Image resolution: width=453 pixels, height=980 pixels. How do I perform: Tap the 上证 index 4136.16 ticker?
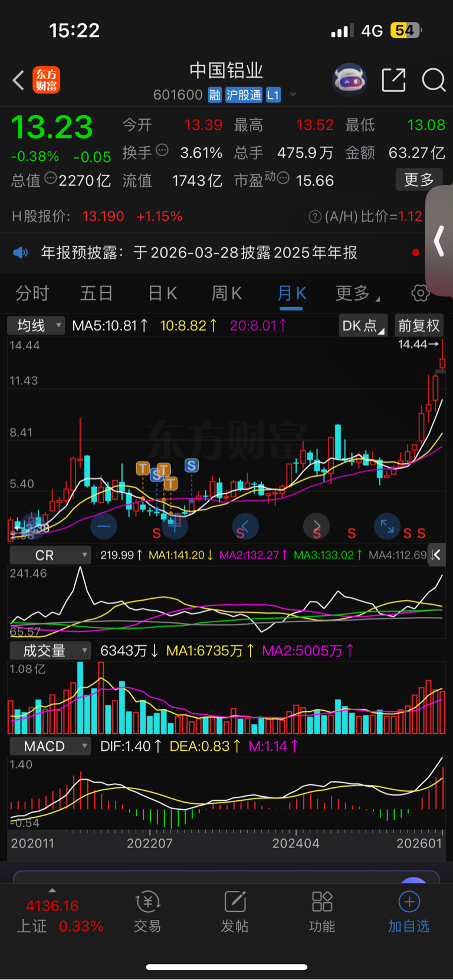[52, 906]
